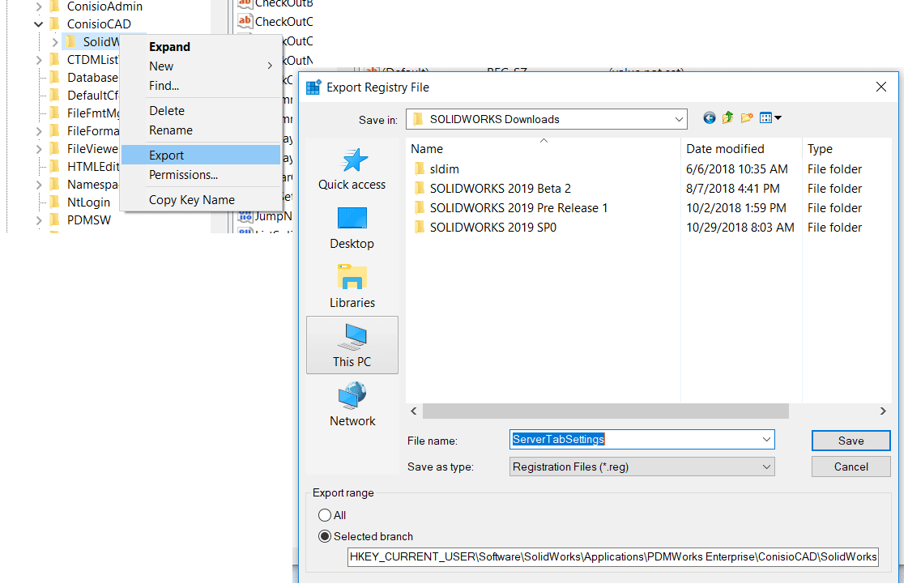Open the New submenu
Screen dimensions: 908x588
pos(200,66)
